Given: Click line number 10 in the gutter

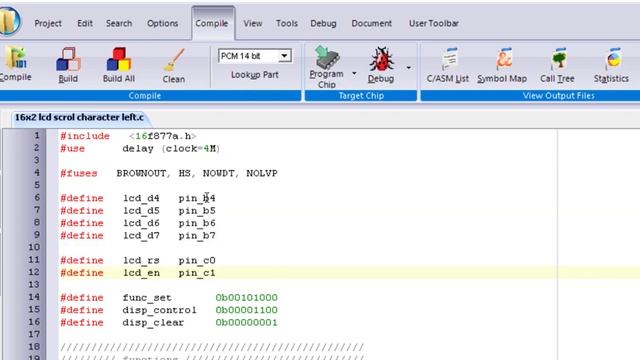Looking at the screenshot, I should point(34,247).
